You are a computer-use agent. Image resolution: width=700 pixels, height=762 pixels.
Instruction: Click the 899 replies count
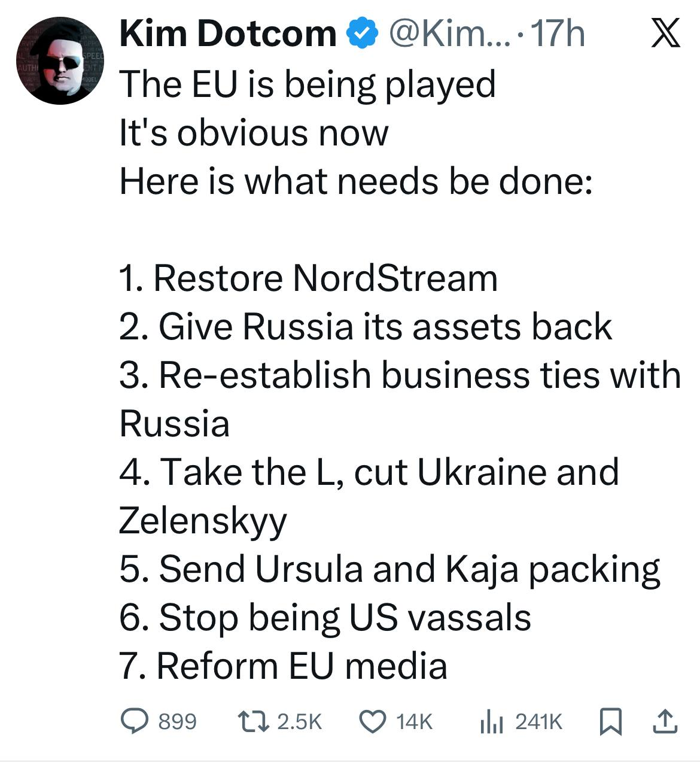pyautogui.click(x=177, y=721)
